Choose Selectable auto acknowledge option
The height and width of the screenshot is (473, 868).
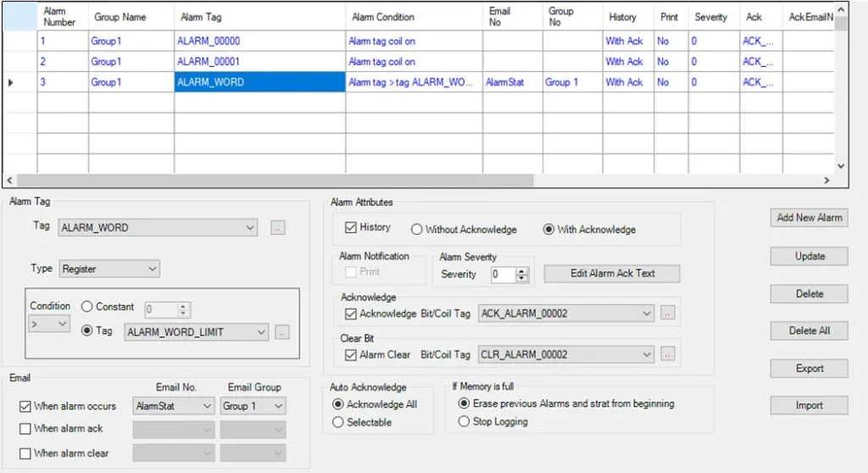(337, 422)
